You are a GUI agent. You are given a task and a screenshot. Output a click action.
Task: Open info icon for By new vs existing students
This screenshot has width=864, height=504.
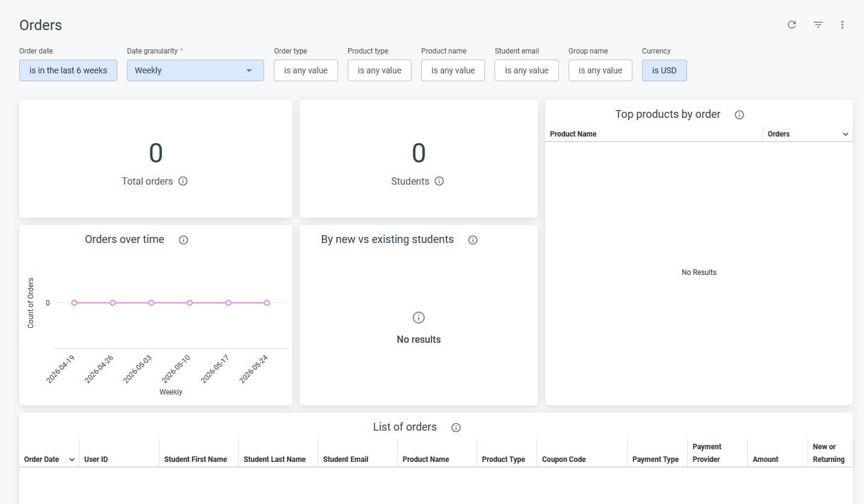click(473, 240)
